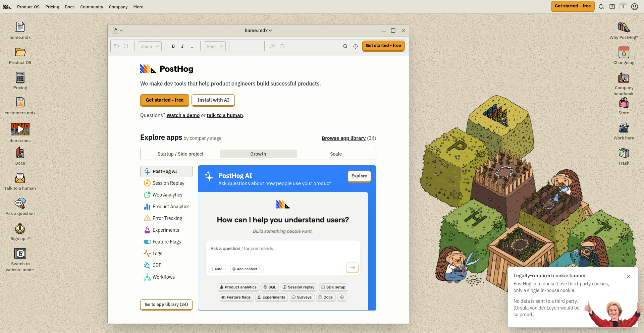Open the Font dropdown
The image size is (644, 333).
tap(215, 46)
